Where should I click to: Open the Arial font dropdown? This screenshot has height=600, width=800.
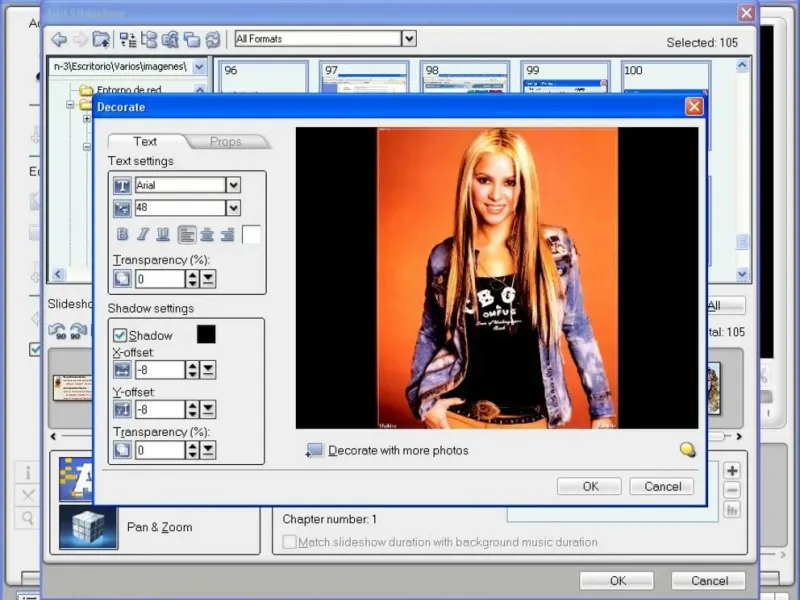pos(233,185)
